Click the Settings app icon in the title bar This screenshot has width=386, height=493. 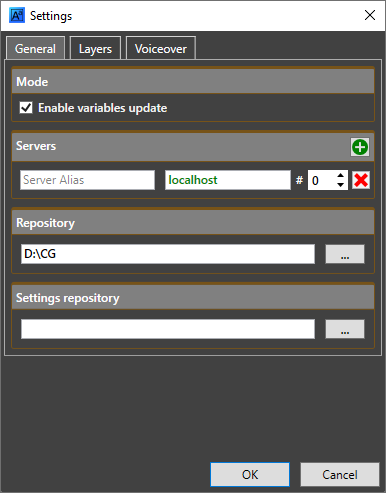pyautogui.click(x=17, y=15)
